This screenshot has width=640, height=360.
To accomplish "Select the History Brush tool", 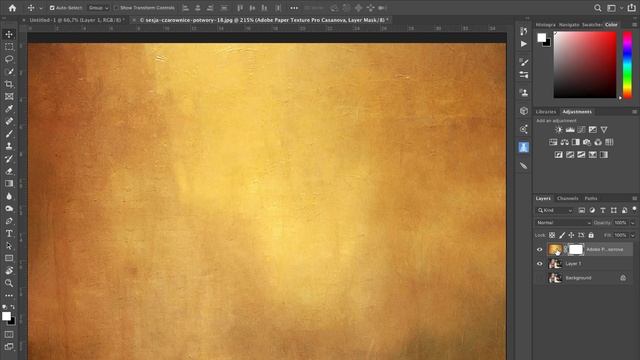I will pos(9,159).
